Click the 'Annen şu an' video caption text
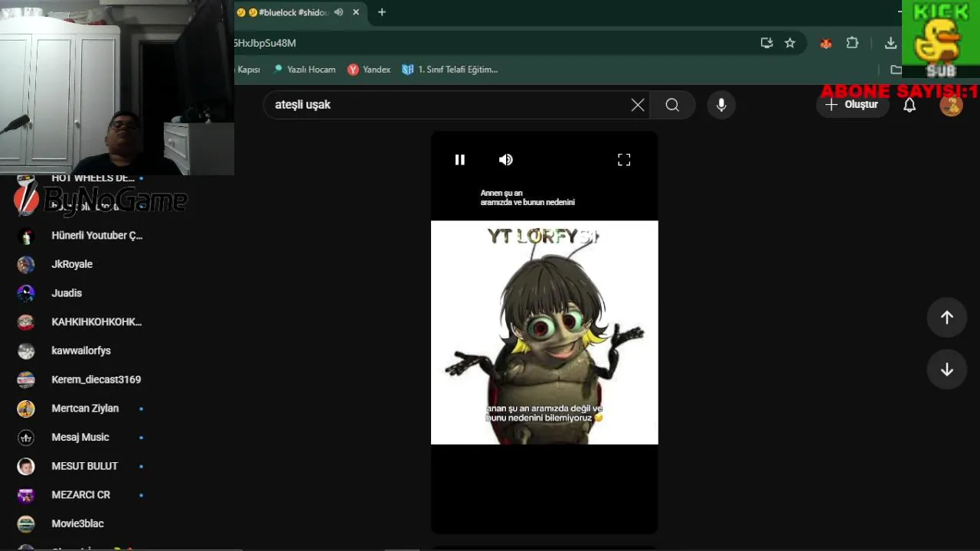The width and height of the screenshot is (980, 551). [x=528, y=197]
